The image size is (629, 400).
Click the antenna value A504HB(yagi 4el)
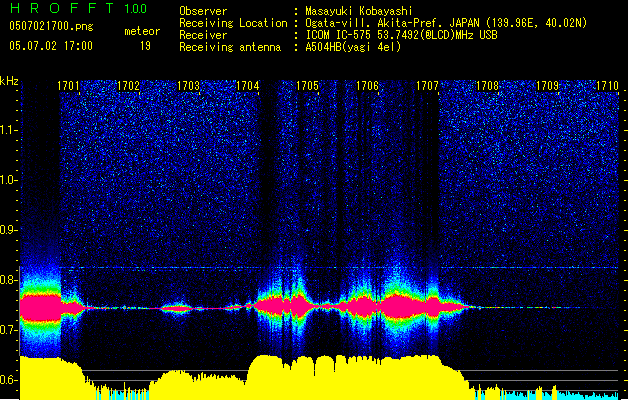coord(353,47)
